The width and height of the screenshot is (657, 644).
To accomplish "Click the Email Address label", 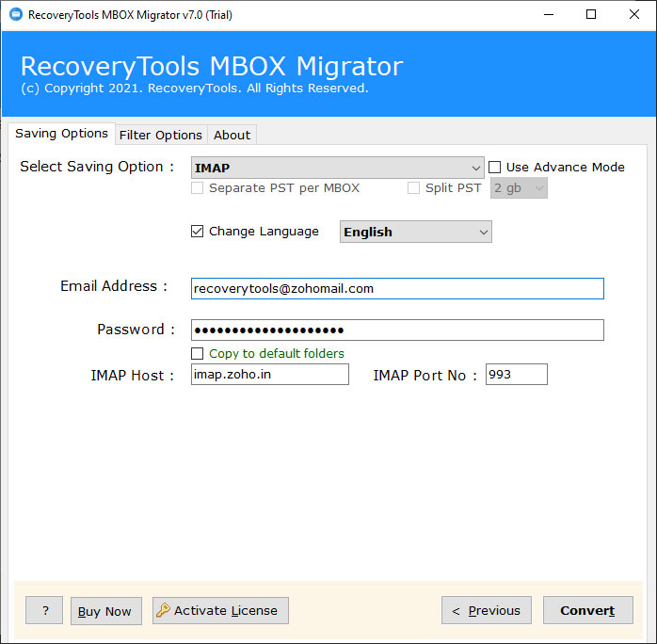I will tap(114, 286).
